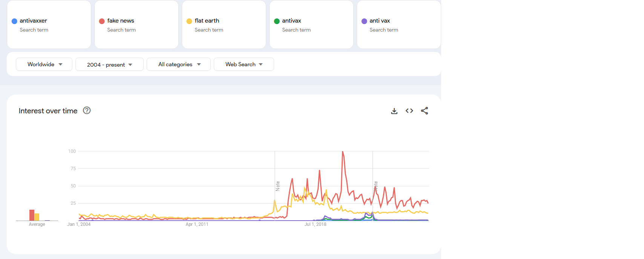The image size is (644, 259).
Task: Click the 50 y-axis label
Action: [x=73, y=186]
